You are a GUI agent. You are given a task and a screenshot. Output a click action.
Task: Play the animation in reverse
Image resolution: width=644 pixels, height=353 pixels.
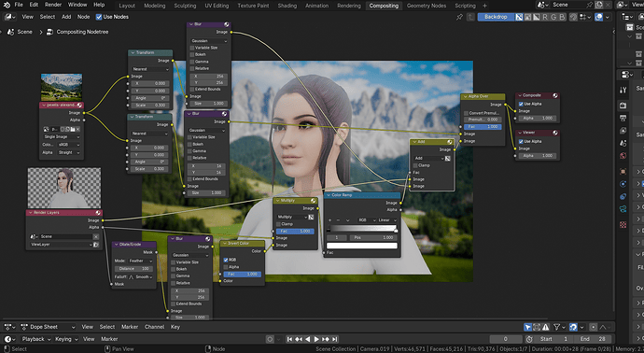pos(308,339)
